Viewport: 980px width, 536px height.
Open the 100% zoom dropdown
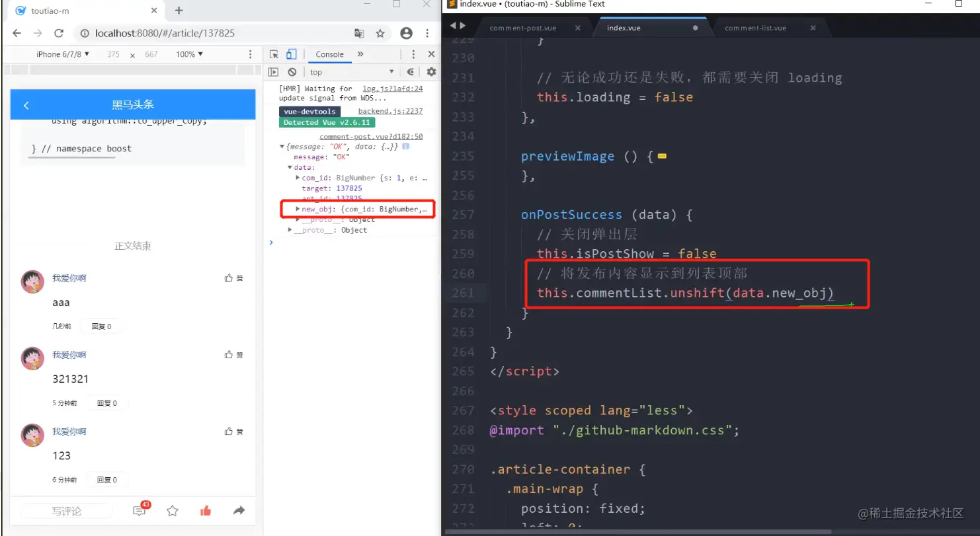[190, 54]
